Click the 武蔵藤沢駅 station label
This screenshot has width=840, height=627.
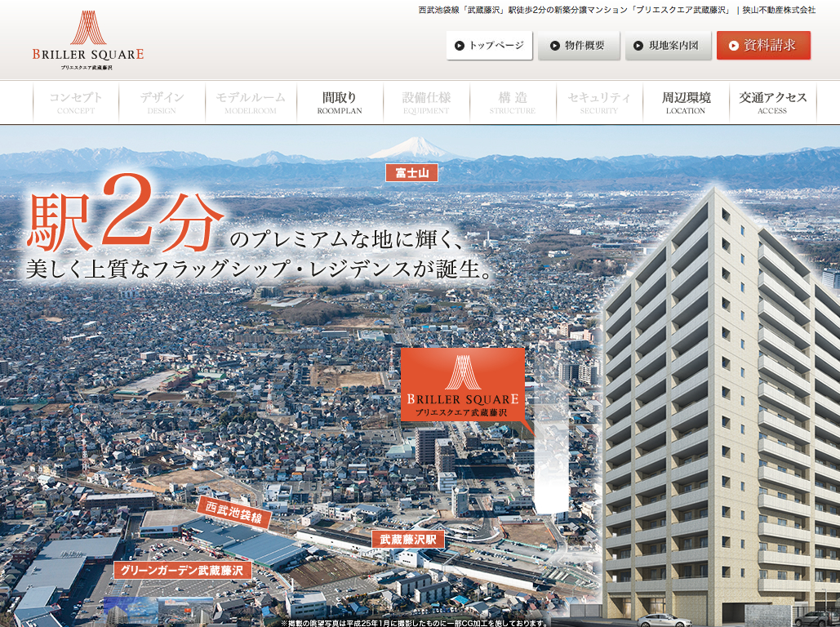pos(408,540)
